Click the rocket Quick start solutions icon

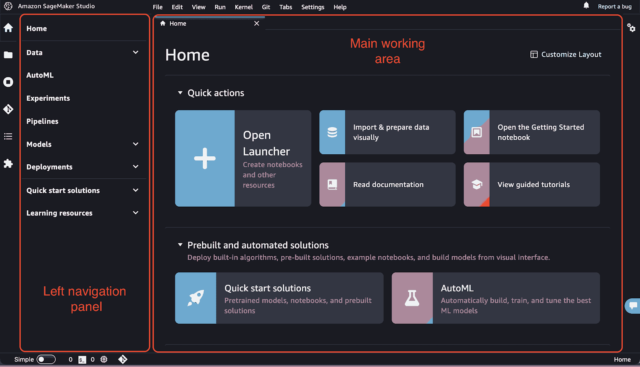pyautogui.click(x=196, y=298)
